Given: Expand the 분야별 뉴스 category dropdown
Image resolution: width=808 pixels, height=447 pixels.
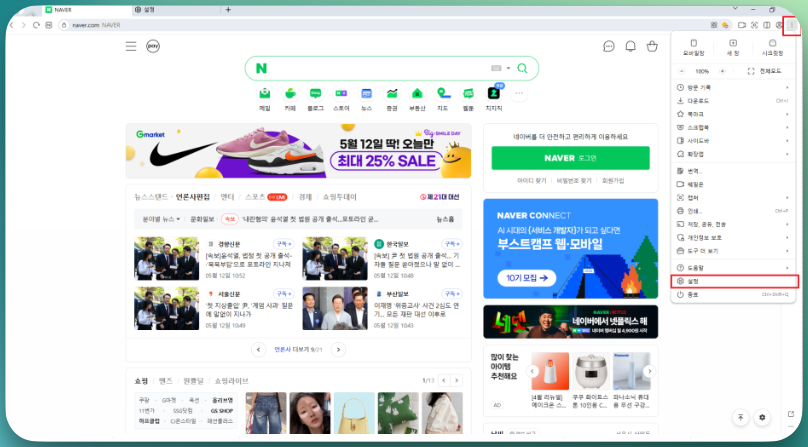Looking at the screenshot, I should (161, 219).
